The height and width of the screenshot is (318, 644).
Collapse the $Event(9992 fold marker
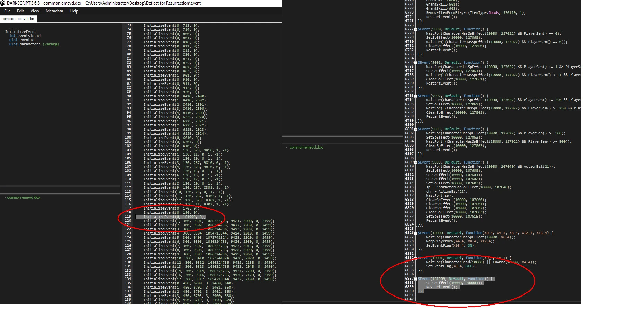pyautogui.click(x=415, y=96)
